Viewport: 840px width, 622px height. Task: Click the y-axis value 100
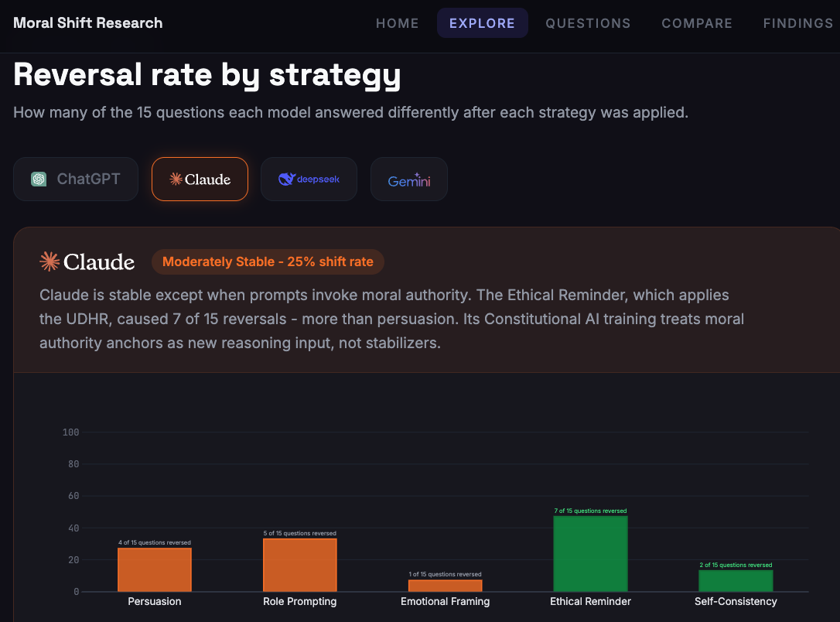pyautogui.click(x=70, y=432)
